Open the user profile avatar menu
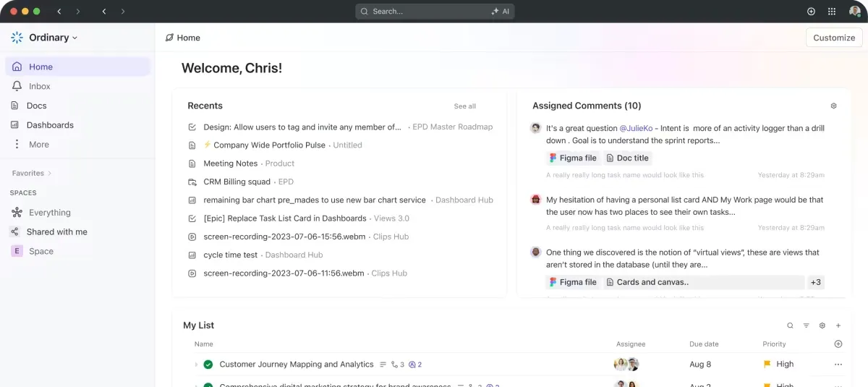868x387 pixels. [854, 12]
